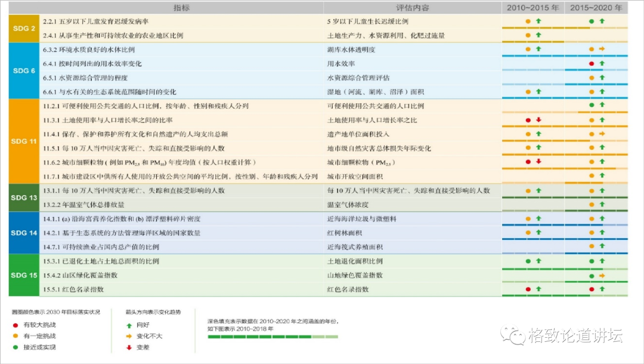The image size is (644, 364).
Task: Click the green dot in row 15.3.1, 2010~2015 column
Action: coord(528,261)
